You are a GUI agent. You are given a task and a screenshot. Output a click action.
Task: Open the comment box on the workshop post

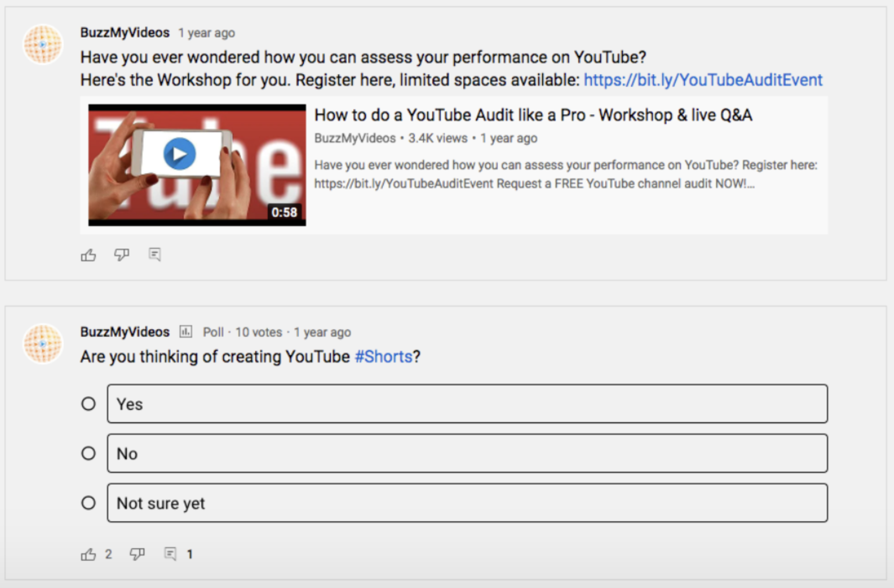155,254
